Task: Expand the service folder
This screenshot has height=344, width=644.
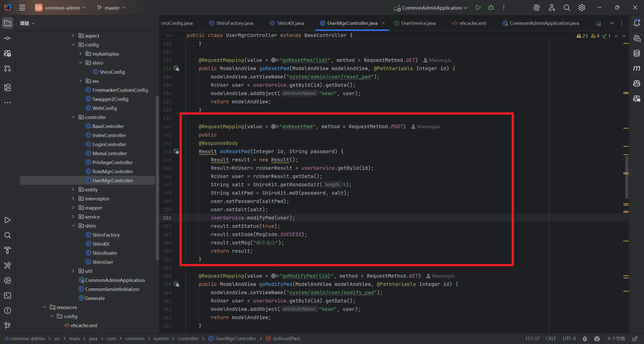Action: pos(73,217)
